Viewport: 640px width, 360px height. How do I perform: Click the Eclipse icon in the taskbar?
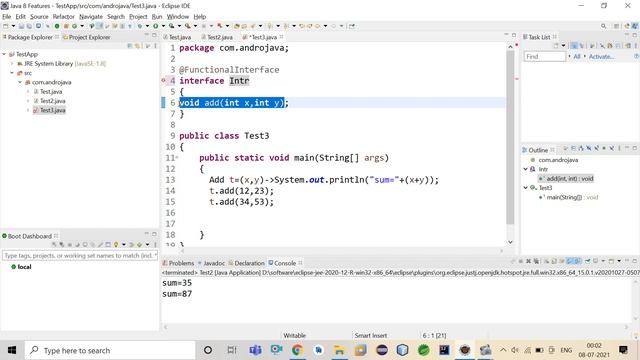click(382, 350)
